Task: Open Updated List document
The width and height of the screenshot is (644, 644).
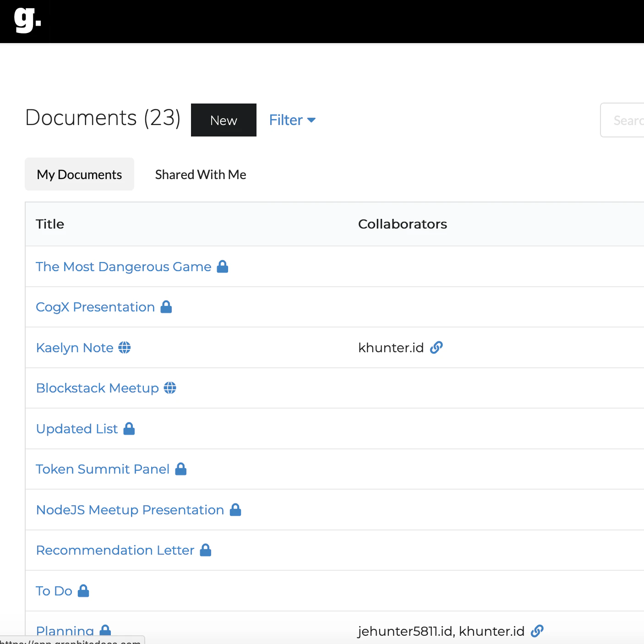Action: click(x=77, y=429)
